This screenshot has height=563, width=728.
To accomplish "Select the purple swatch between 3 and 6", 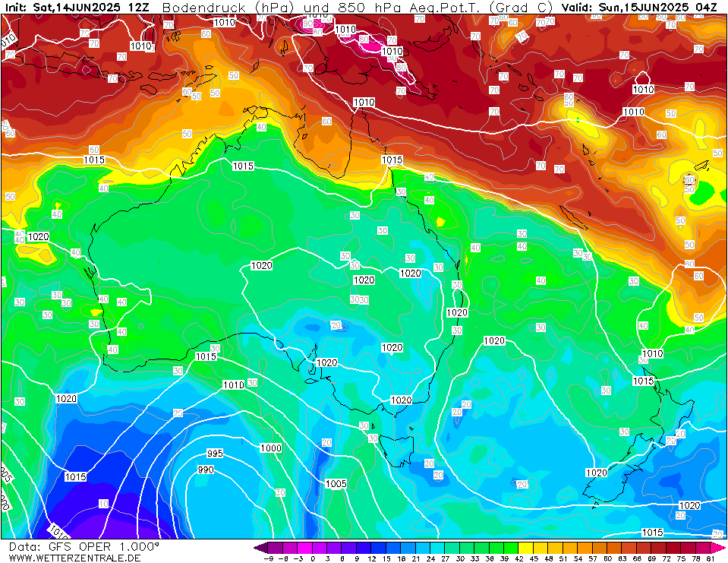I will [x=335, y=548].
